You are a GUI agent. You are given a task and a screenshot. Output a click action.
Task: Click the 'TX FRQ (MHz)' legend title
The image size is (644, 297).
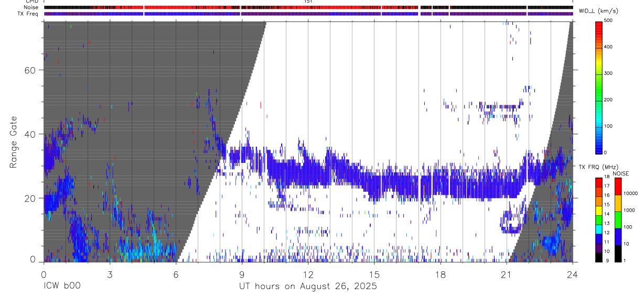pos(597,167)
